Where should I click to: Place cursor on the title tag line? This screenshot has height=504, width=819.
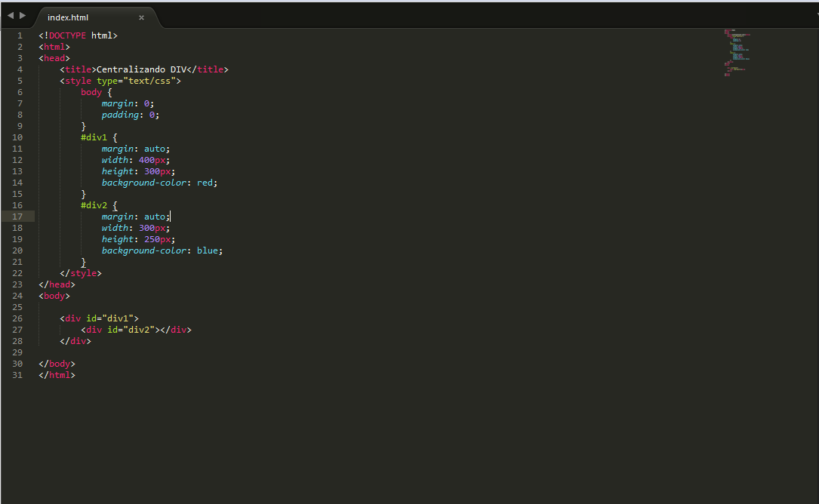pyautogui.click(x=144, y=69)
